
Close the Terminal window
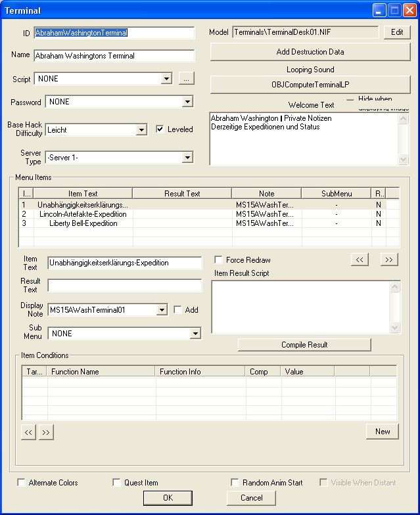pyautogui.click(x=410, y=11)
